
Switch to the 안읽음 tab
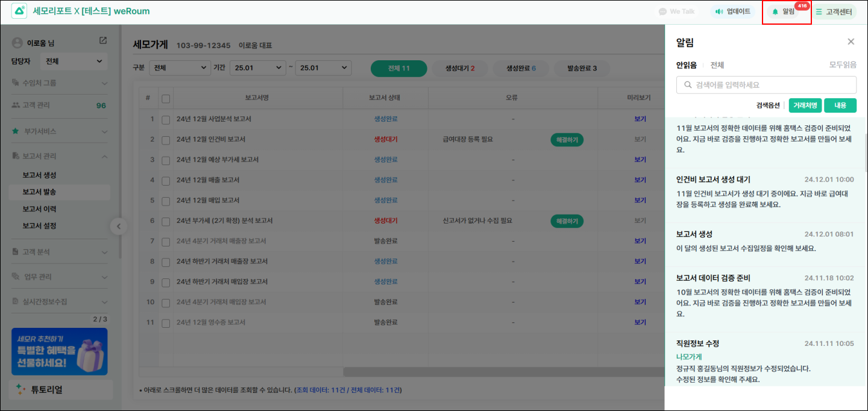click(687, 65)
